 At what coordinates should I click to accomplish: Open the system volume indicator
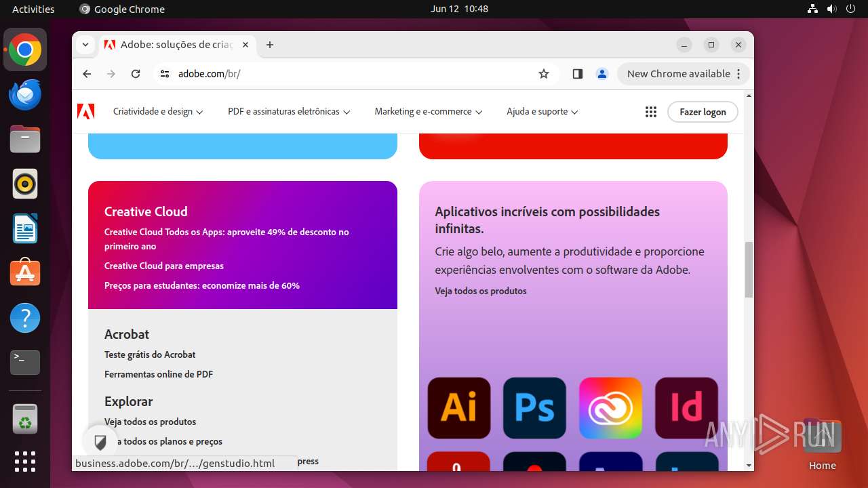tap(831, 9)
